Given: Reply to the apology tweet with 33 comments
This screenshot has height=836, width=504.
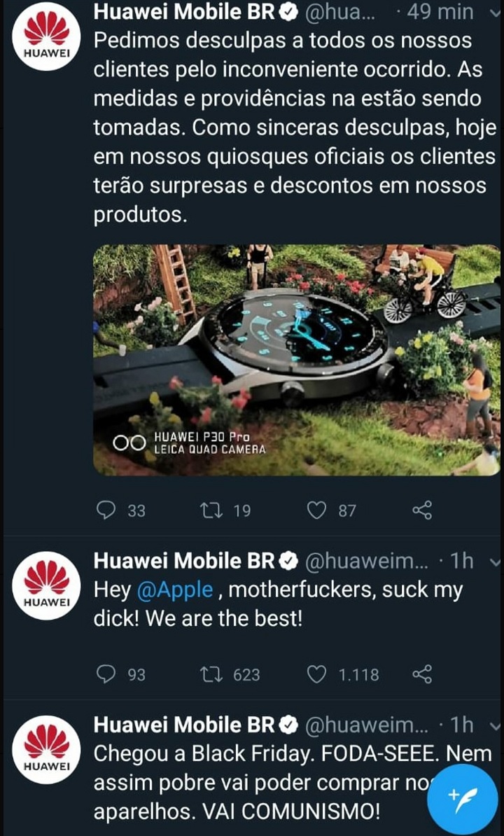Looking at the screenshot, I should point(106,510).
